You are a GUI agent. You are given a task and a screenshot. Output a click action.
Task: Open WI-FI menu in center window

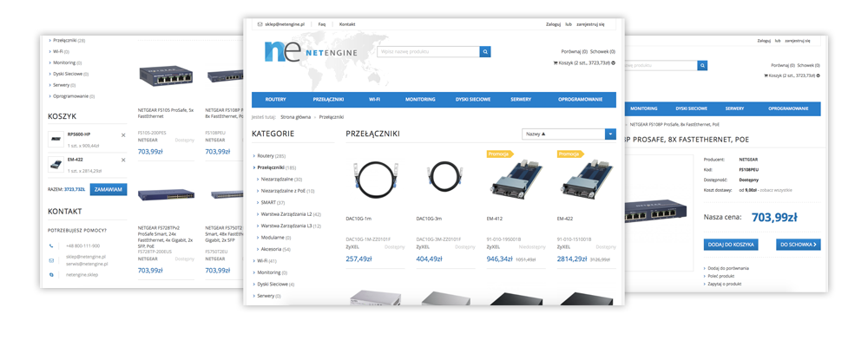click(375, 100)
